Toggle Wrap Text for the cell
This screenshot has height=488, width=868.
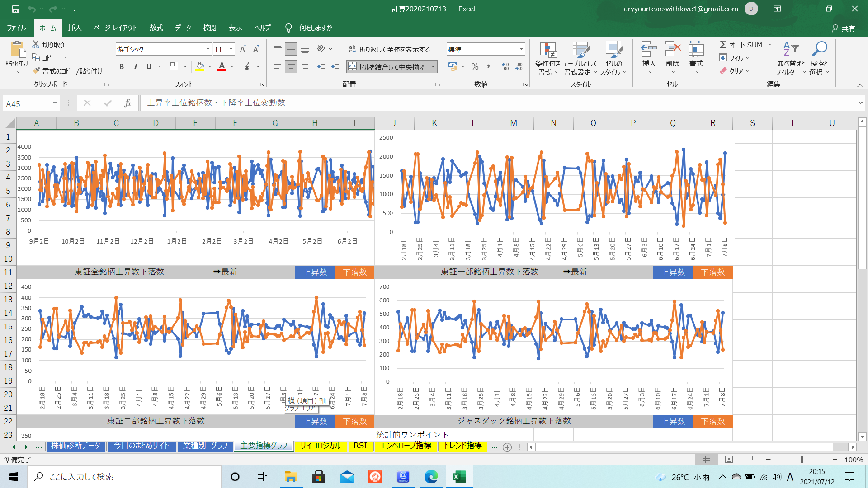click(390, 49)
